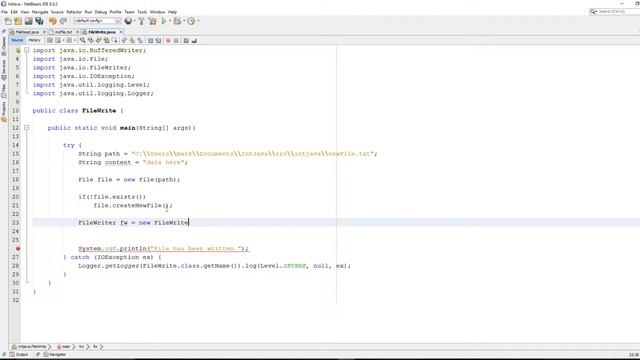The image size is (640, 360).
Task: Toggle the History editor view button
Action: (x=34, y=40)
